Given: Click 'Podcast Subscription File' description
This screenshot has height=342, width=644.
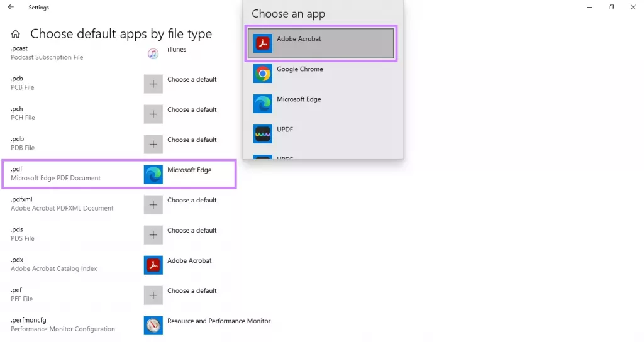Looking at the screenshot, I should coord(47,57).
